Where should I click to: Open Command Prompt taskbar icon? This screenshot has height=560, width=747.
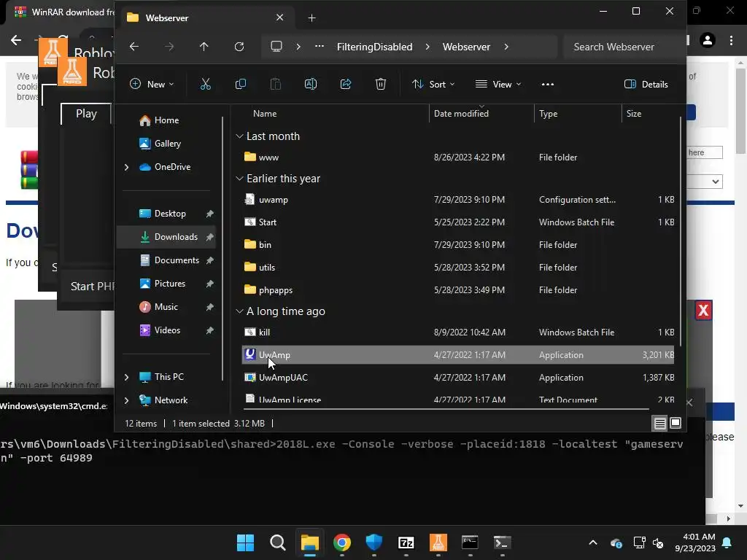[x=471, y=542]
